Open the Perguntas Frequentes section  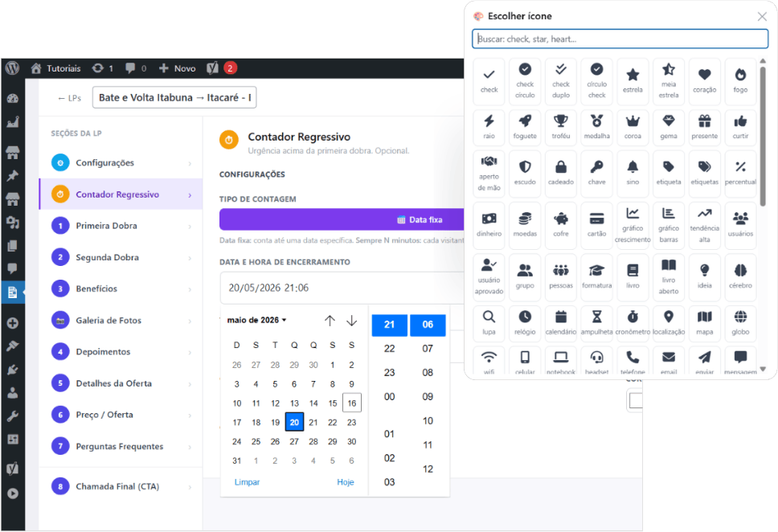point(121,447)
